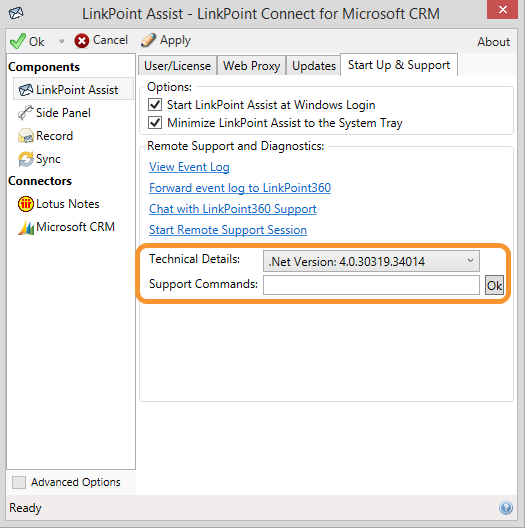This screenshot has width=525, height=529.
Task: Uncheck Minimize LinkPoint Assist to System Tray
Action: tap(155, 122)
